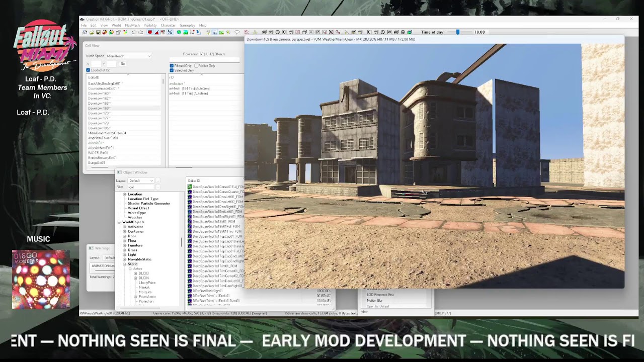Click the Editor ID column header in Object Window
Viewport: 644px width, 362px height.
pyautogui.click(x=215, y=180)
